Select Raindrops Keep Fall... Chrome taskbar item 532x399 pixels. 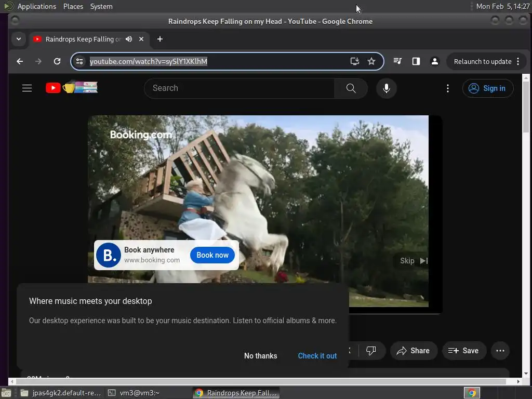tap(237, 393)
